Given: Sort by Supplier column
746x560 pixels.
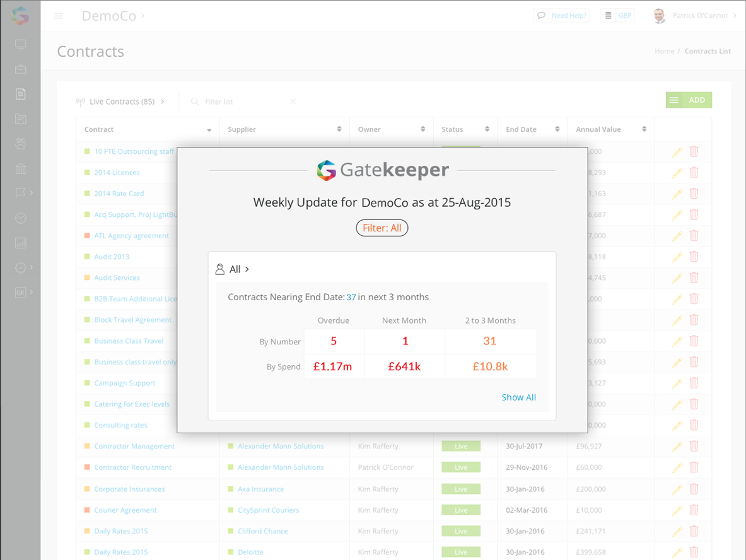Looking at the screenshot, I should click(284, 129).
